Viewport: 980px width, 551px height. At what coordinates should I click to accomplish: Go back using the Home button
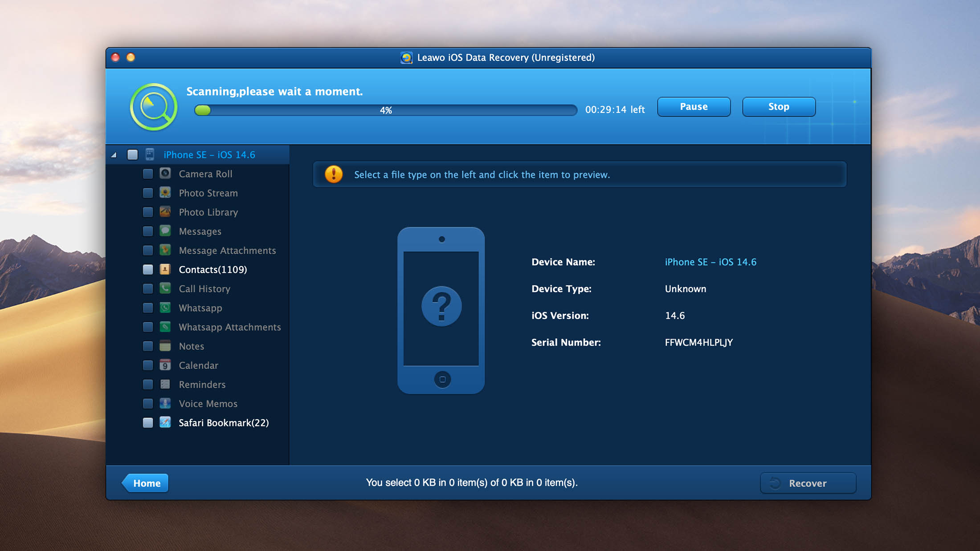click(146, 483)
